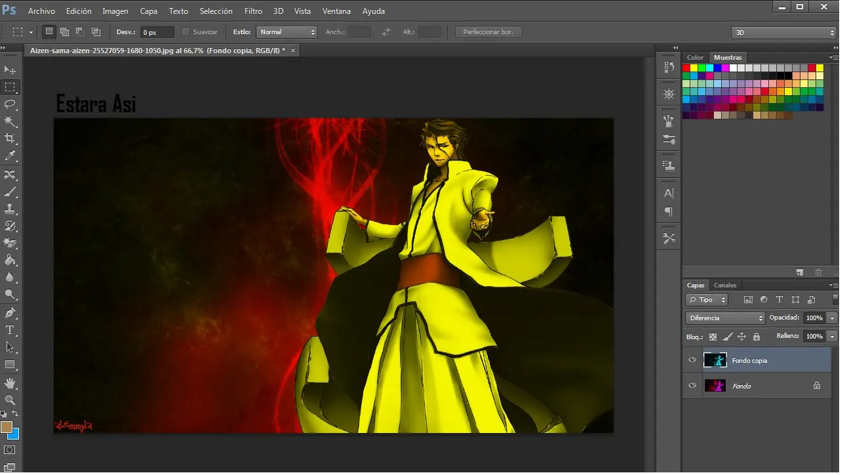Select the Zoom tool

(x=10, y=400)
